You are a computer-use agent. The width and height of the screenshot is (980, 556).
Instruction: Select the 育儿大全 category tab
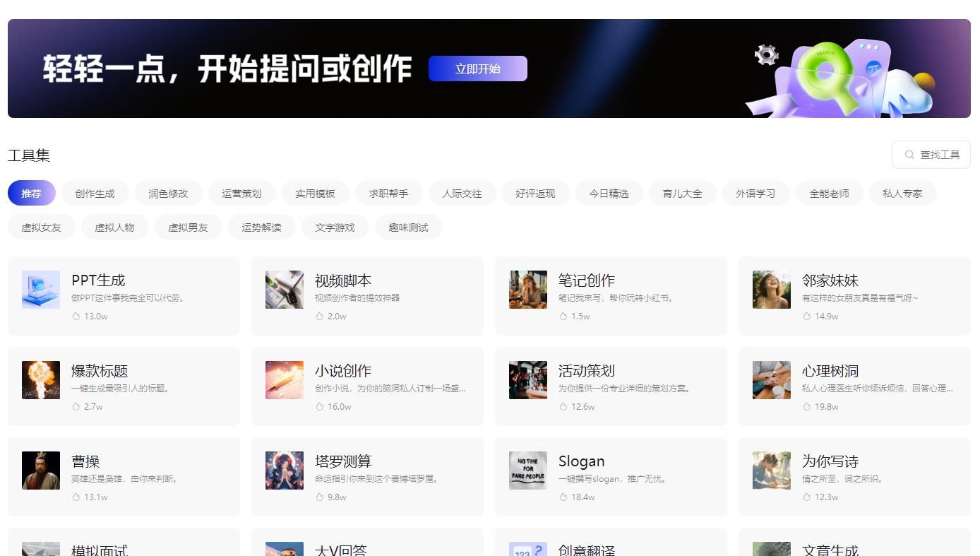coord(683,194)
